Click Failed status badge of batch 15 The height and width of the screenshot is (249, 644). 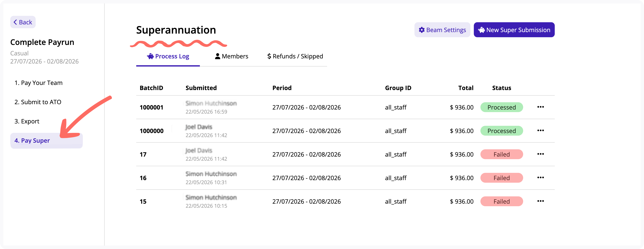click(x=502, y=202)
